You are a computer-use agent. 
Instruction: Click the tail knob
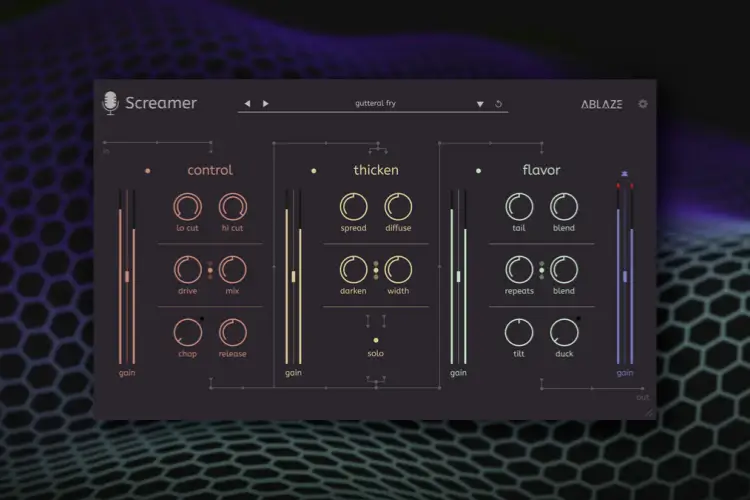[519, 207]
